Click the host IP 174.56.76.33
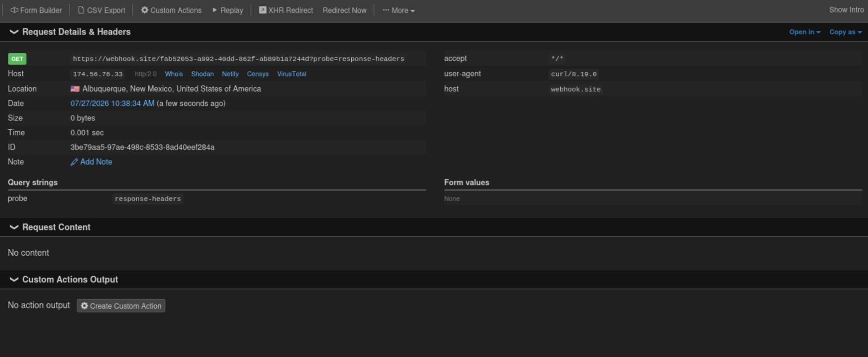 point(98,74)
